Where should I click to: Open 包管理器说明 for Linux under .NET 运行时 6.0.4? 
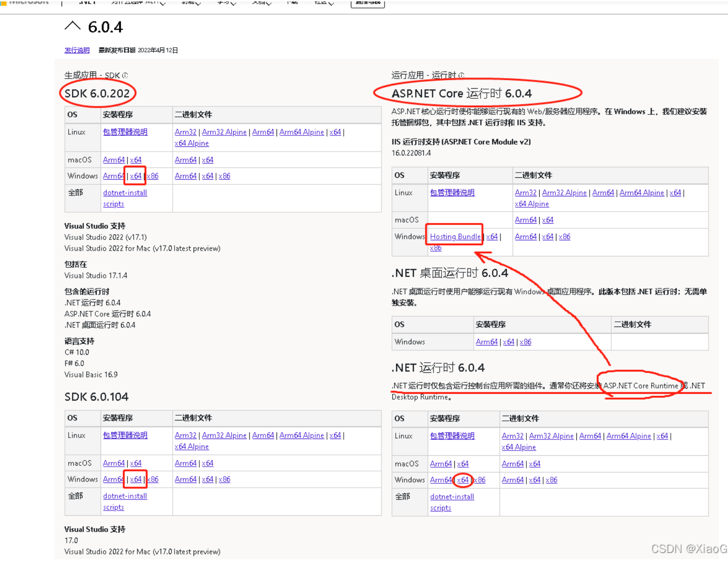[x=452, y=436]
